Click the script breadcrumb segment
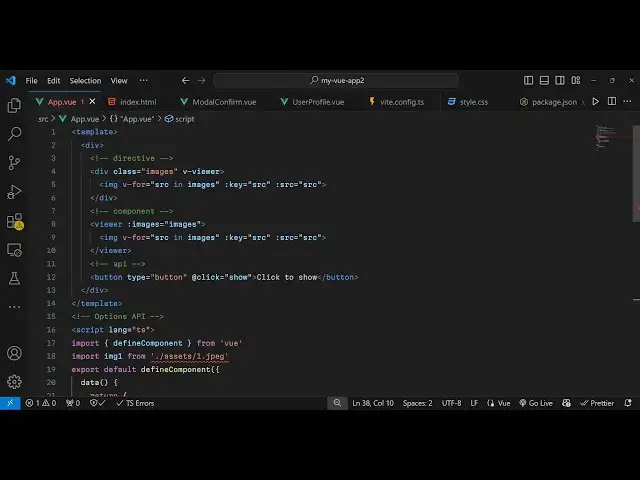 point(180,119)
